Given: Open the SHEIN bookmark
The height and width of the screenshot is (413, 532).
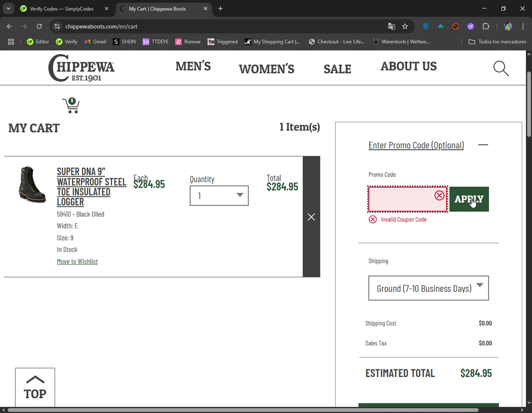Looking at the screenshot, I should pos(124,41).
